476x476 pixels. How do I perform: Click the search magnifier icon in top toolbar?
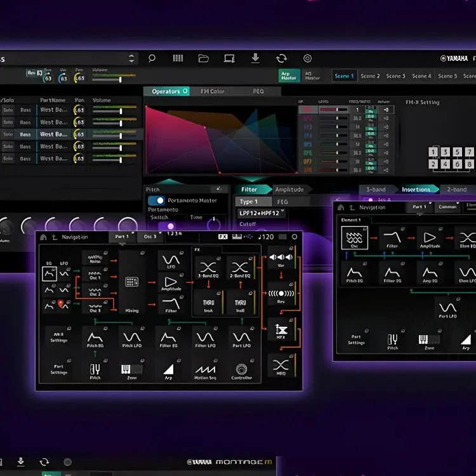(x=152, y=58)
